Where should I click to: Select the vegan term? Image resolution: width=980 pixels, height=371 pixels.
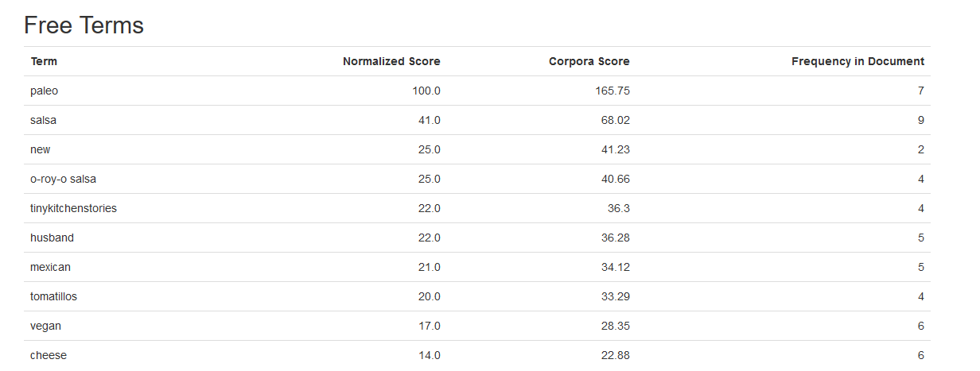click(x=45, y=326)
